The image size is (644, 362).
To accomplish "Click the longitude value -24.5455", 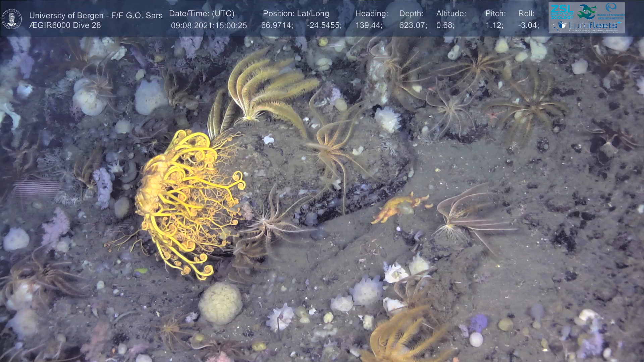I will click(x=324, y=25).
